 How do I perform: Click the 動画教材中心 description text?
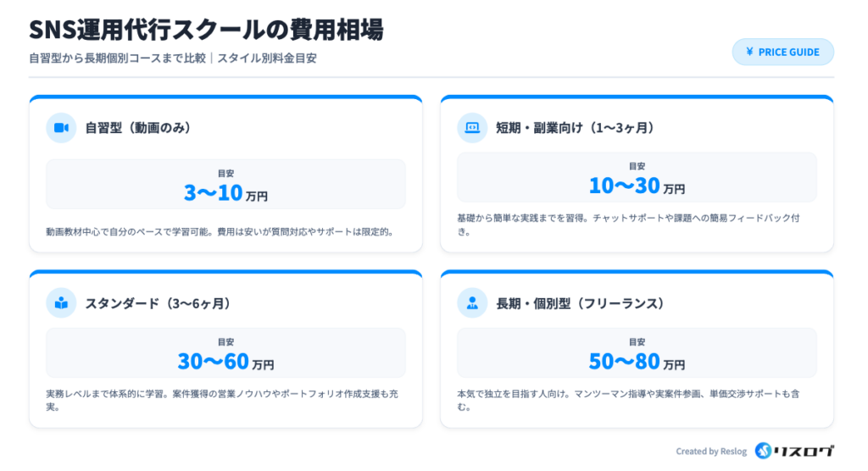[x=220, y=231]
